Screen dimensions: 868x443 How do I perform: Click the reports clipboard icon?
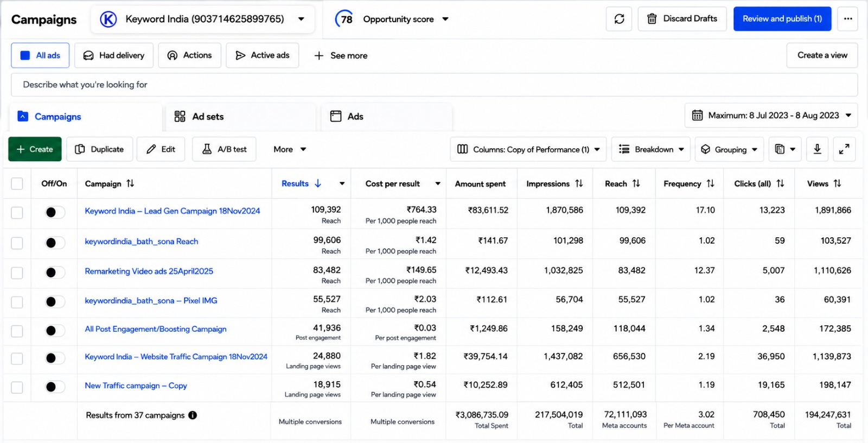[x=785, y=149]
